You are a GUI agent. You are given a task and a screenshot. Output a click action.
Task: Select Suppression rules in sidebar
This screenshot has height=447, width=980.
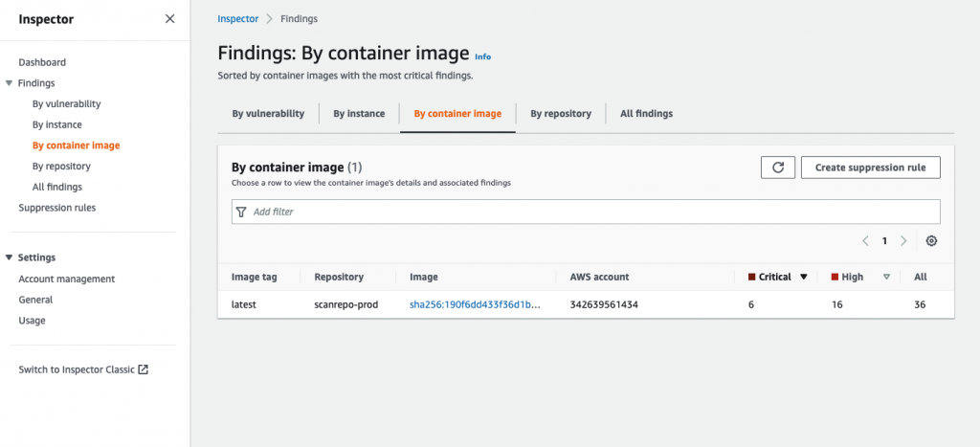[x=57, y=208]
